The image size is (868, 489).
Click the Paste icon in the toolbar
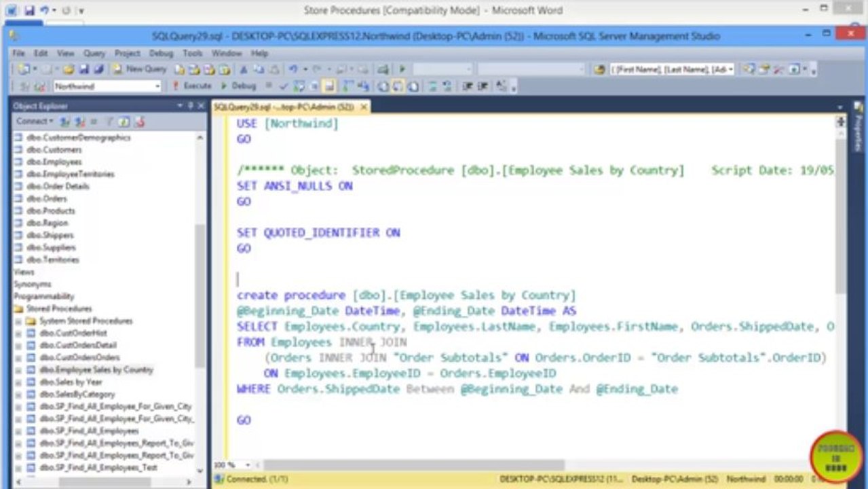point(274,69)
